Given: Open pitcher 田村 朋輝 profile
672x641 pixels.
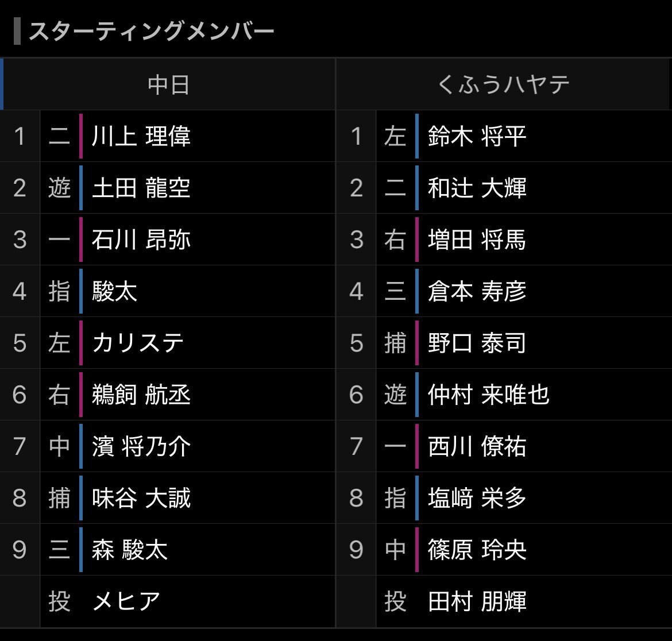Looking at the screenshot, I should pyautogui.click(x=477, y=601).
